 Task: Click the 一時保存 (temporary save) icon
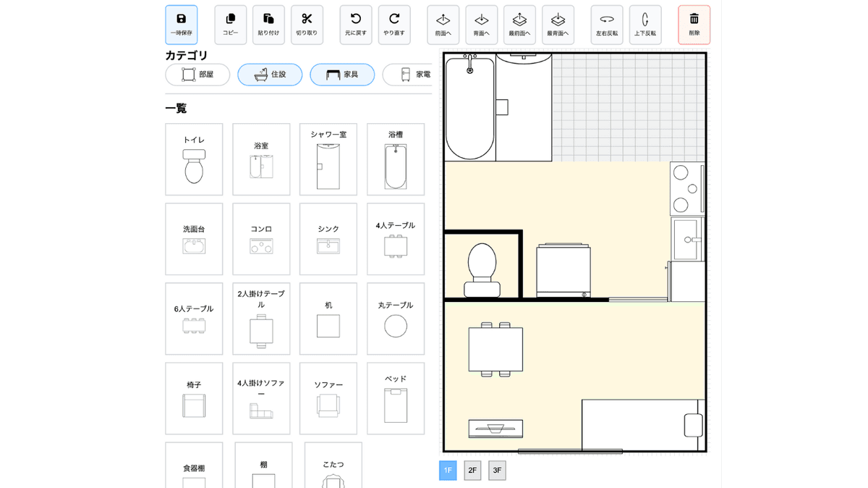point(181,24)
